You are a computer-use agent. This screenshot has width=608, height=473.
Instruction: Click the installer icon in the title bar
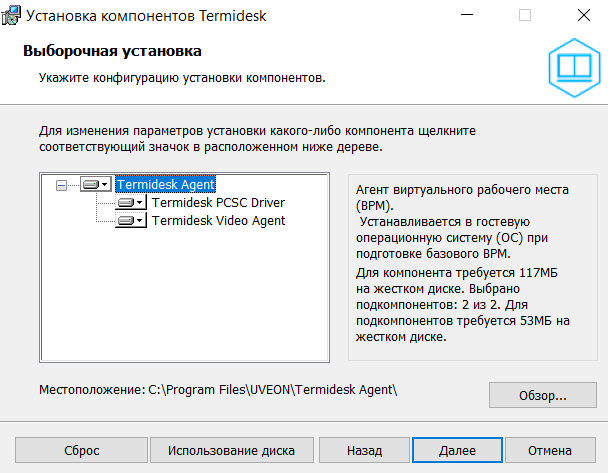10,16
